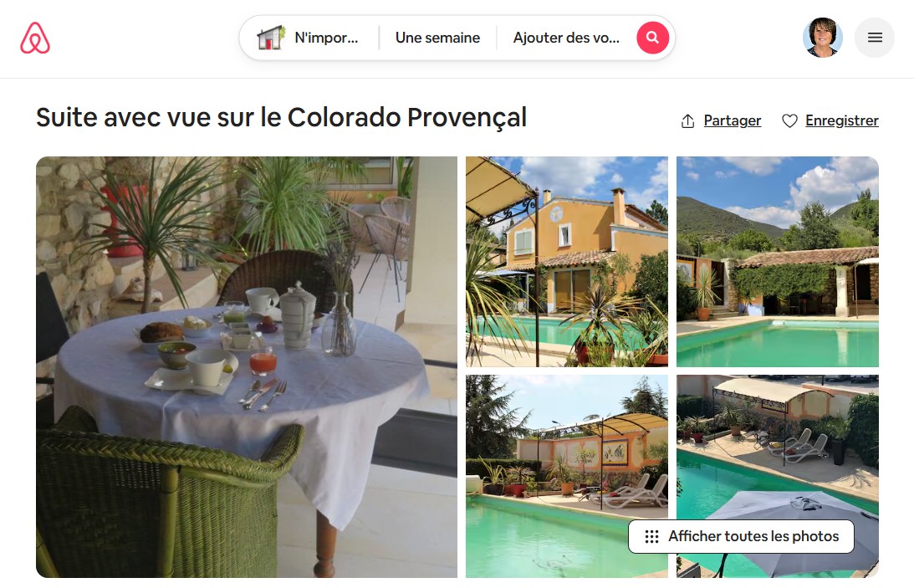
Task: Open the user profile avatar
Action: 823,38
